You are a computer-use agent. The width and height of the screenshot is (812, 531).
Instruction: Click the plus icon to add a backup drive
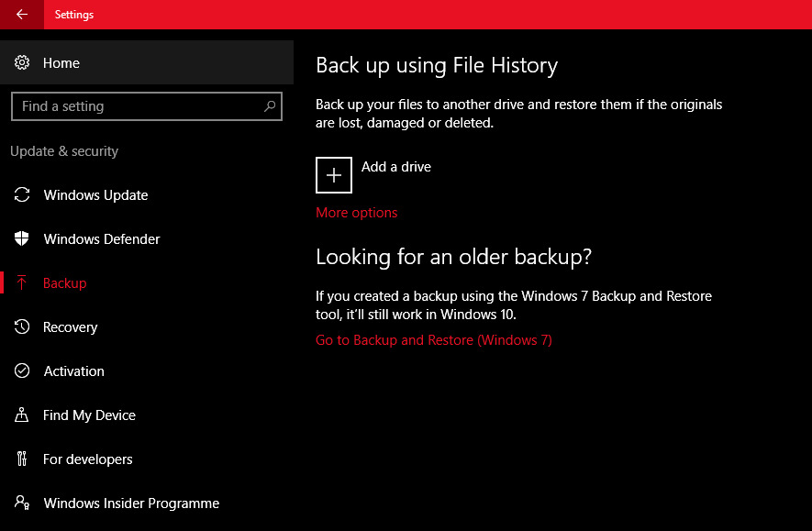(x=333, y=174)
